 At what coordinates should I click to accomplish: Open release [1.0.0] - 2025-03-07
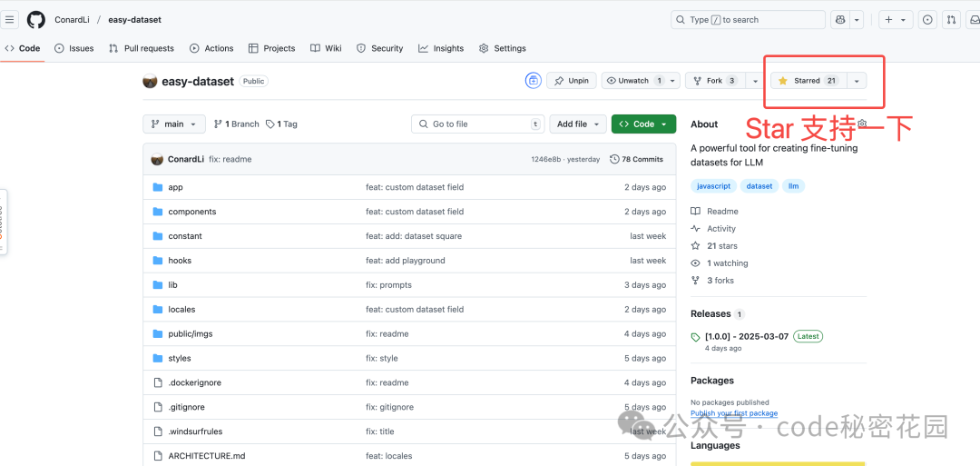click(747, 336)
